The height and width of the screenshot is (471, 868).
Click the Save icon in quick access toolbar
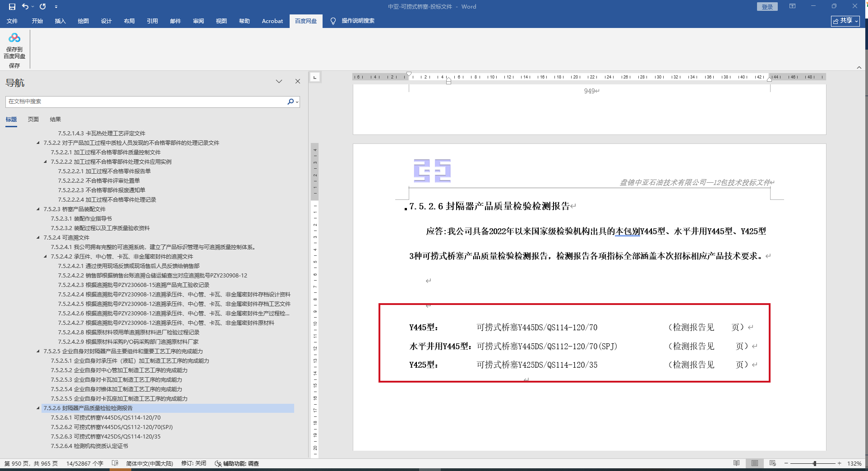pos(12,7)
